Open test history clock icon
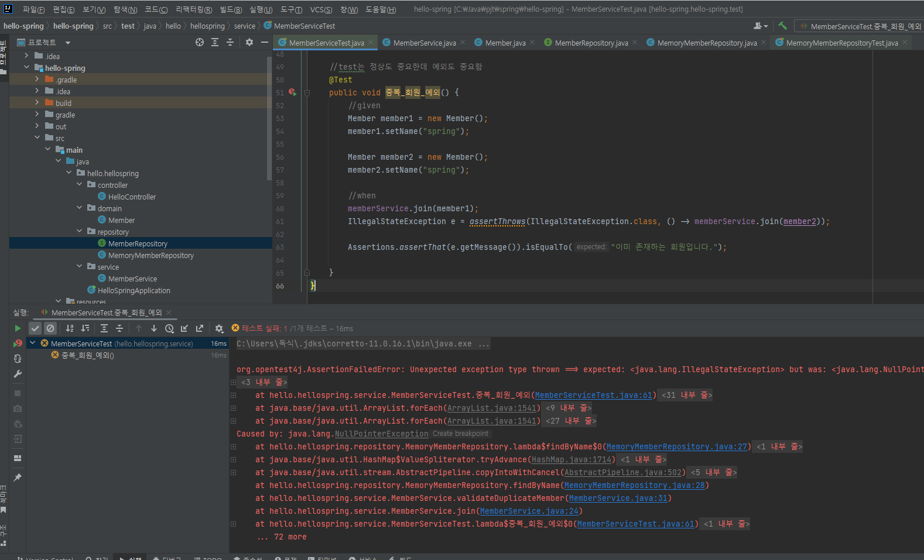Image resolution: width=924 pixels, height=560 pixels. click(x=169, y=328)
